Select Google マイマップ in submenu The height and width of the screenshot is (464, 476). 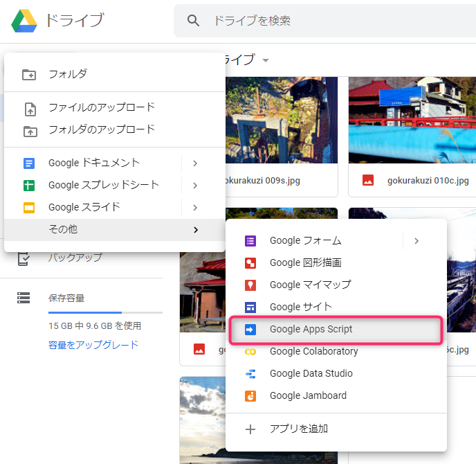336,285
